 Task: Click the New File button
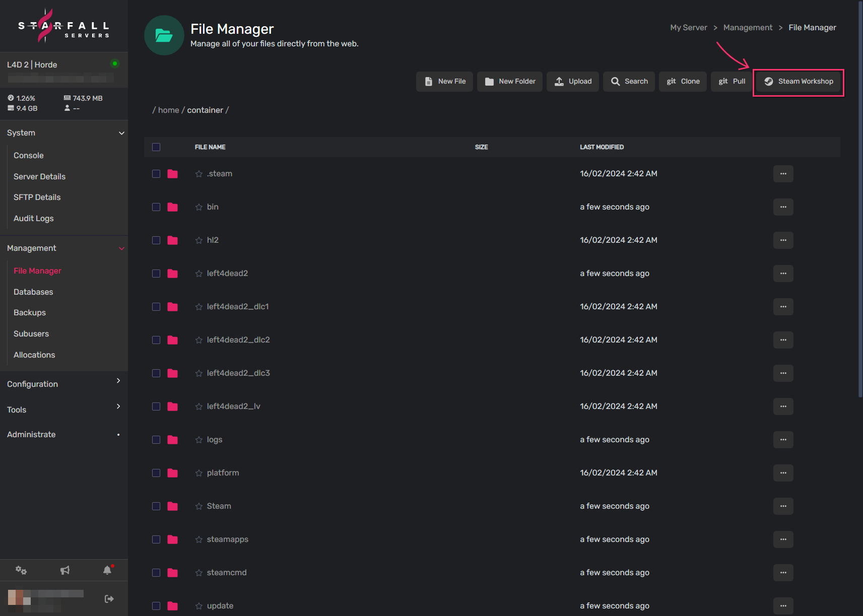tap(444, 82)
